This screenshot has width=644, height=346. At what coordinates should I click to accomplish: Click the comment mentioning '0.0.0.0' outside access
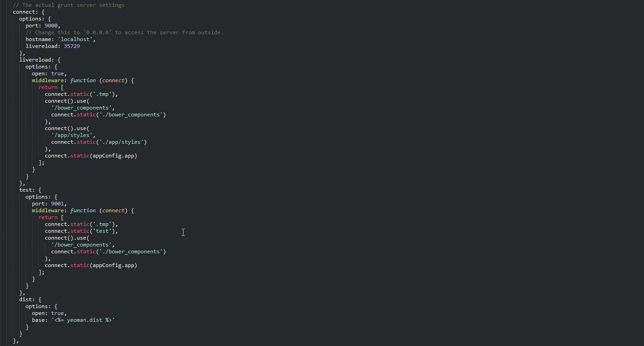[124, 32]
